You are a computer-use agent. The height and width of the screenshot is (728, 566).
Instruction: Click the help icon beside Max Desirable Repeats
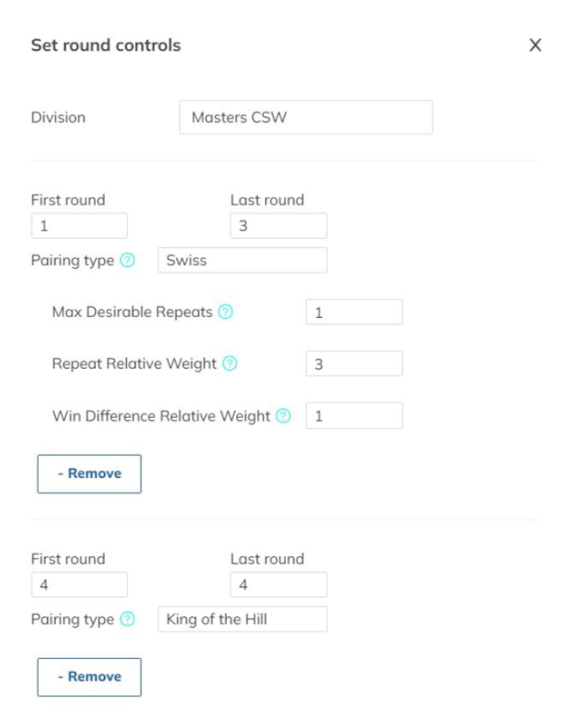tap(225, 312)
